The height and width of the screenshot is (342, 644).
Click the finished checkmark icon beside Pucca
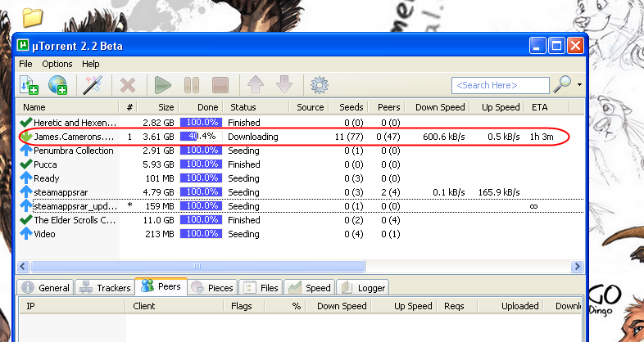[26, 164]
